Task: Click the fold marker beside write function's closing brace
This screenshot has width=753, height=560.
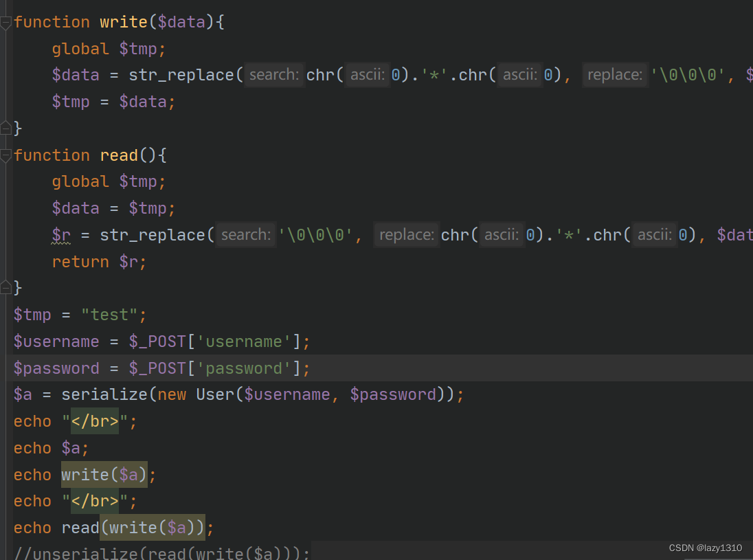Action: (x=5, y=127)
